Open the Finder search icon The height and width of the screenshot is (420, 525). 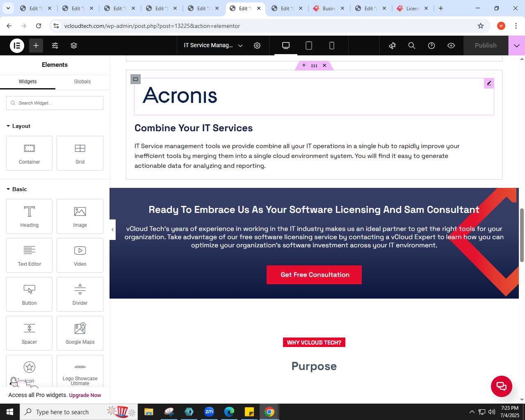412,46
